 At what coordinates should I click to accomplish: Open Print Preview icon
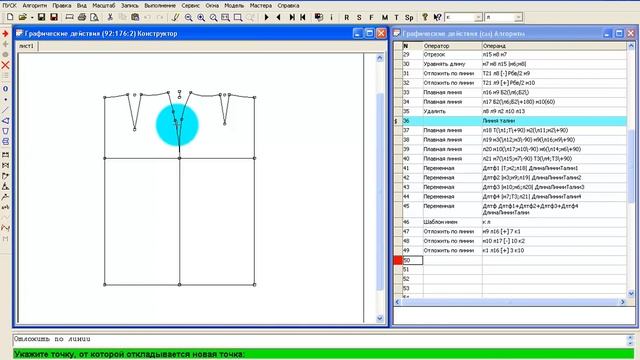tap(94, 17)
